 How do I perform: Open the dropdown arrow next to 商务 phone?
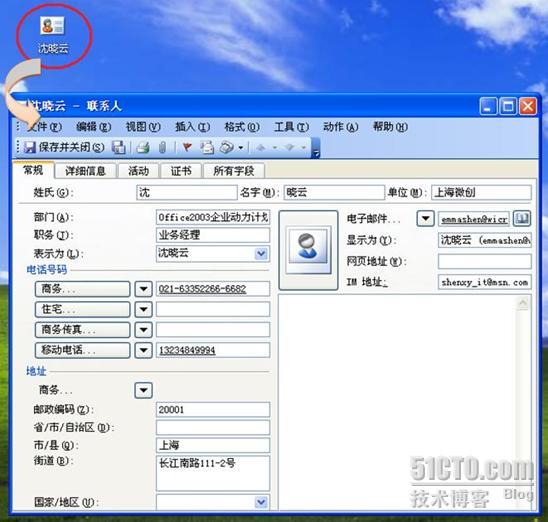click(143, 289)
